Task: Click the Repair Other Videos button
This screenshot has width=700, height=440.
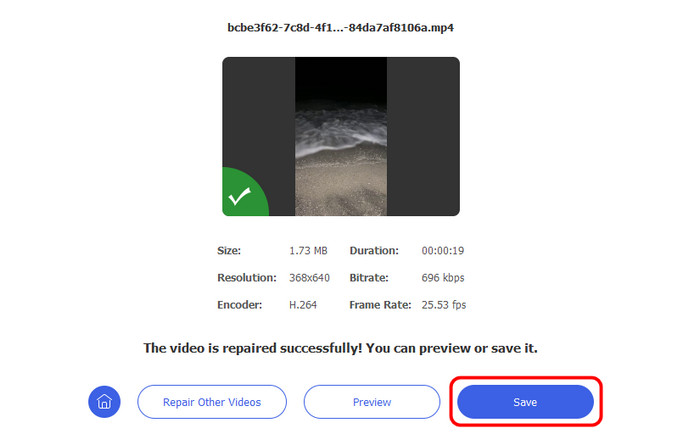Action: click(x=212, y=402)
